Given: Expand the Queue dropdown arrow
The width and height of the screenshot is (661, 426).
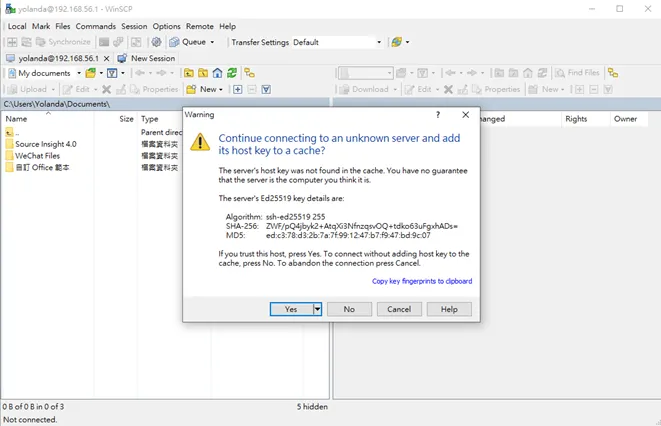Looking at the screenshot, I should click(x=212, y=42).
